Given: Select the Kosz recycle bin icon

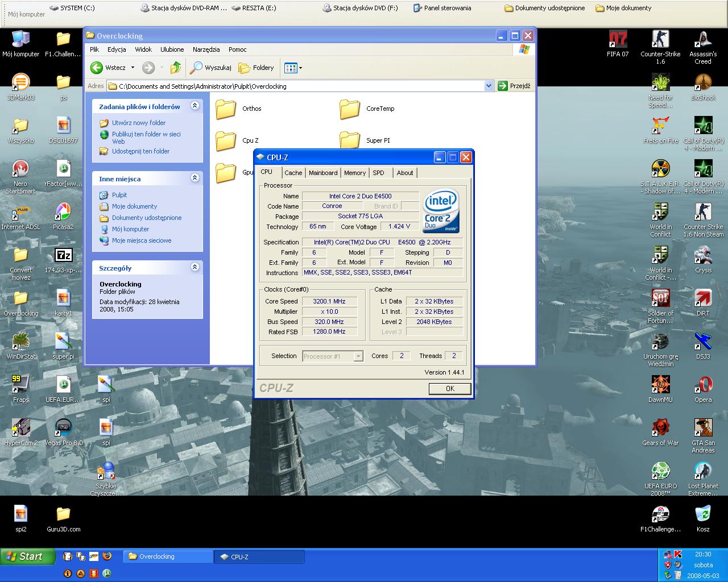Looking at the screenshot, I should click(703, 519).
